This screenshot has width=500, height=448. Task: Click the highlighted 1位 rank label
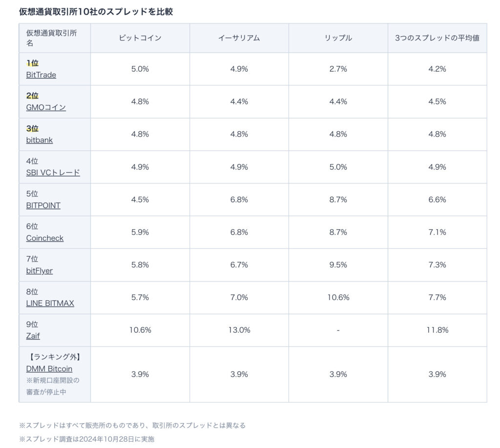click(32, 63)
